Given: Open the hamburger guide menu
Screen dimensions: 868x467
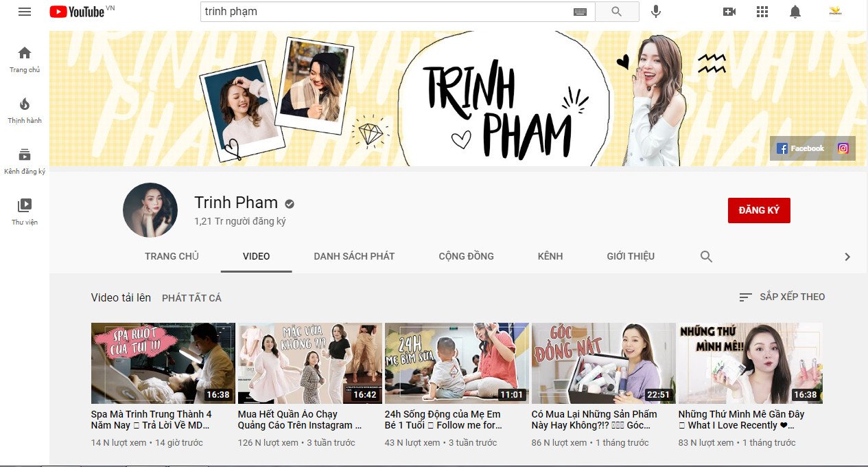Looking at the screenshot, I should (25, 12).
